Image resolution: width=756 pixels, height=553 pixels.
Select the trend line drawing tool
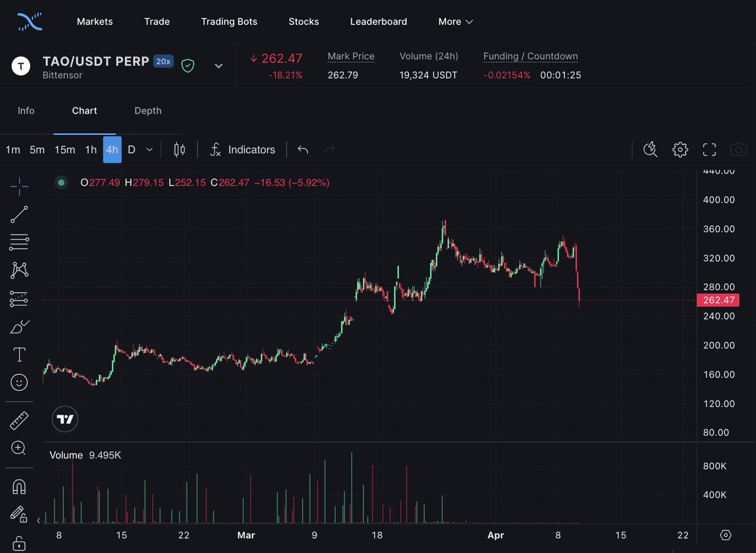[20, 214]
